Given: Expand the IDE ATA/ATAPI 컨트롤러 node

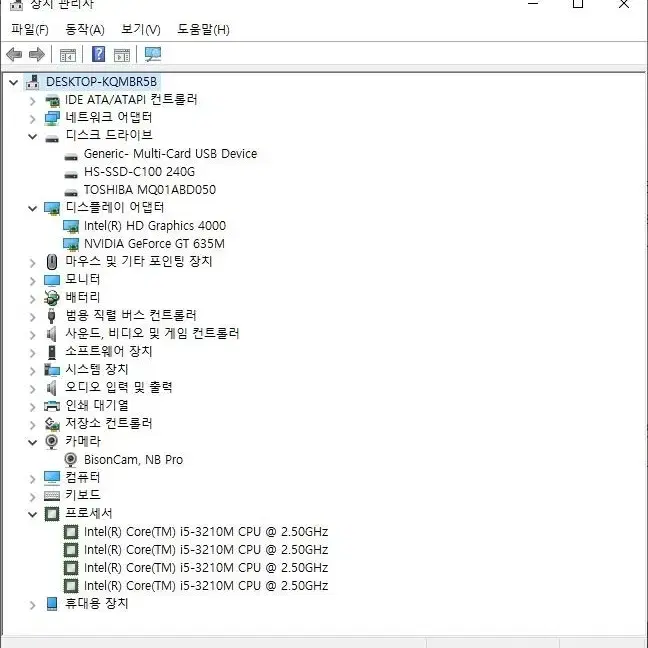Looking at the screenshot, I should (33, 101).
